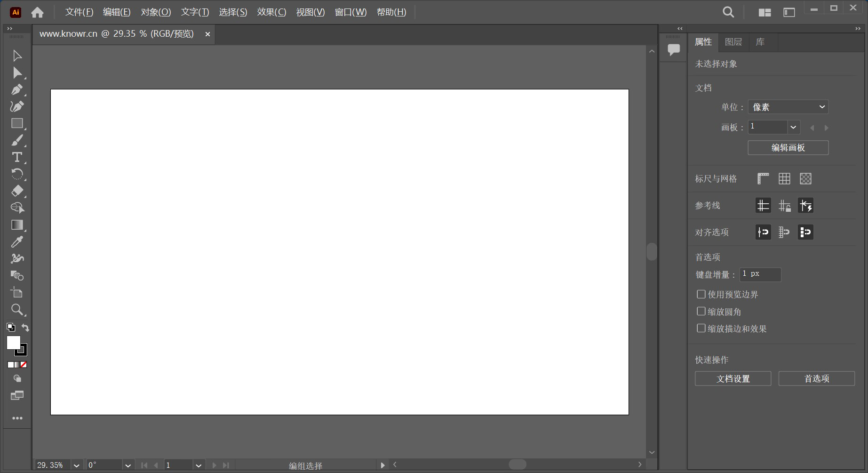Select the Eyedropper tool
The height and width of the screenshot is (473, 868).
(x=17, y=242)
